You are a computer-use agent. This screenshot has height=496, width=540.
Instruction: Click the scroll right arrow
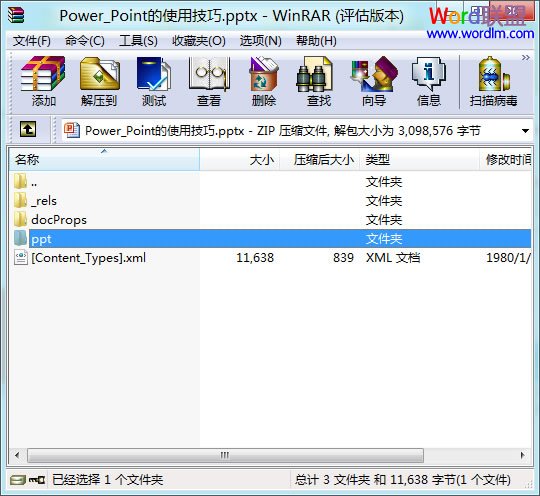point(523,455)
